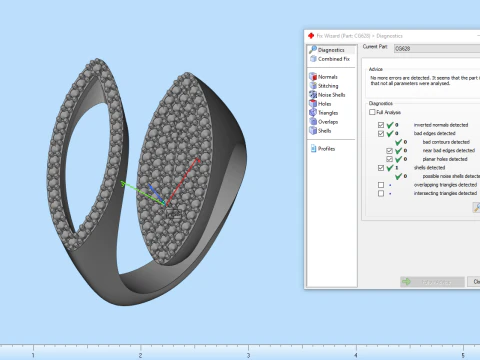The image size is (480, 360).
Task: Click the '2' mark on the bottom ruler
Action: click(x=140, y=356)
